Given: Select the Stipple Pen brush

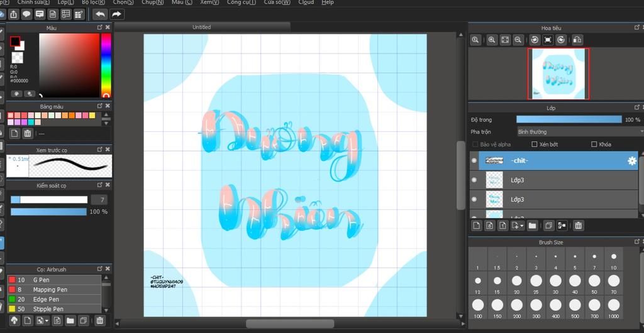Looking at the screenshot, I should coord(54,308).
